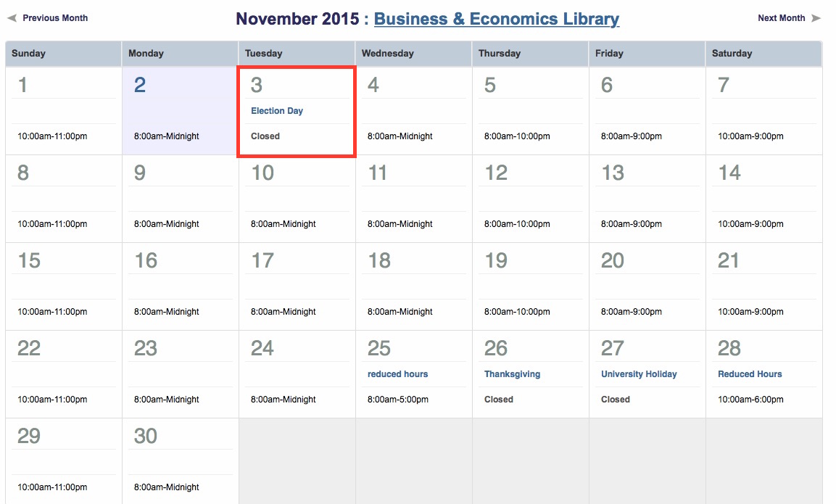This screenshot has height=504, width=836.
Task: Click the left arrow beside Previous Month
Action: click(x=12, y=18)
